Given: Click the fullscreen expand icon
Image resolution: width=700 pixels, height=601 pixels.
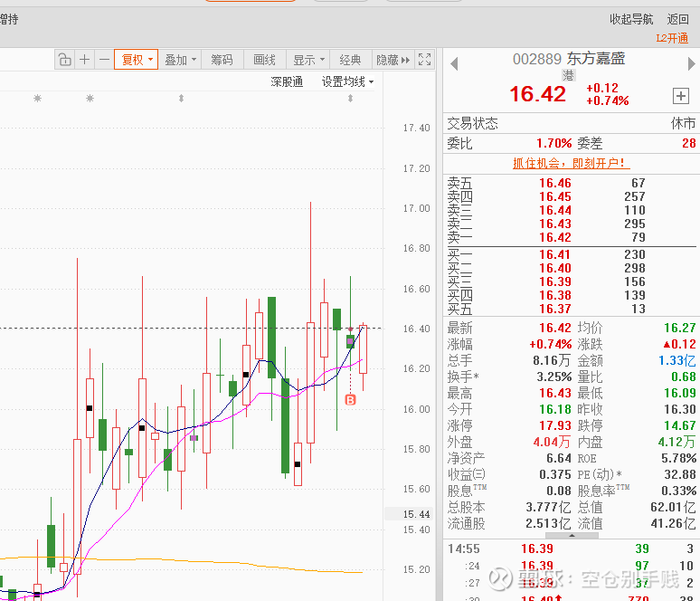Looking at the screenshot, I should click(x=425, y=60).
